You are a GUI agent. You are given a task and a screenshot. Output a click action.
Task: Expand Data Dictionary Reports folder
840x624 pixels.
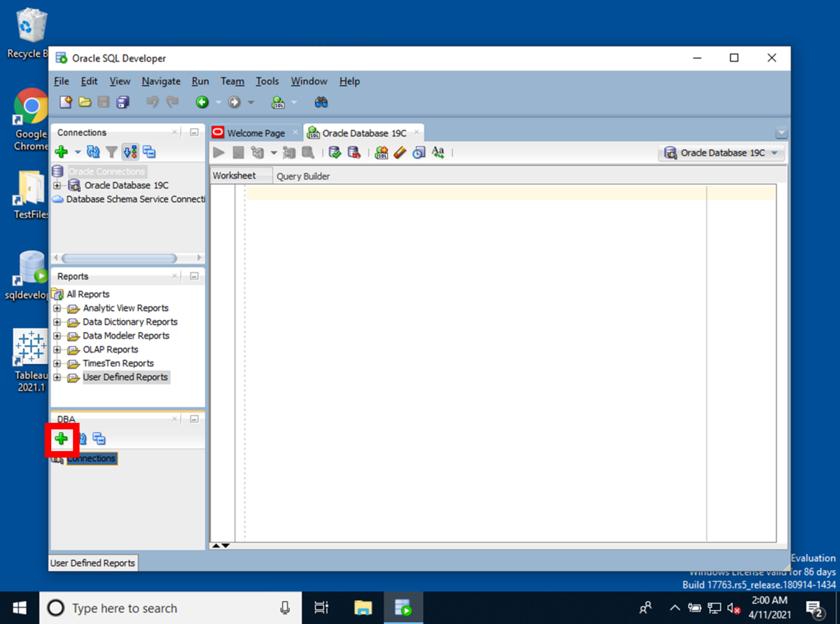click(x=57, y=322)
